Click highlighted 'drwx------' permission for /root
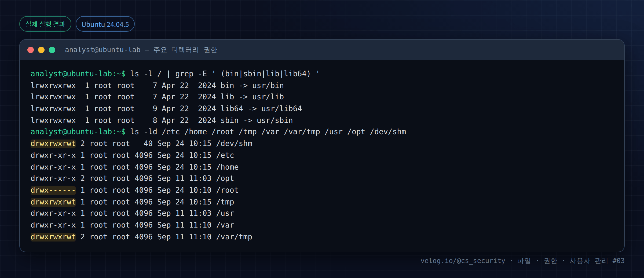This screenshot has height=278, width=644. tap(53, 190)
